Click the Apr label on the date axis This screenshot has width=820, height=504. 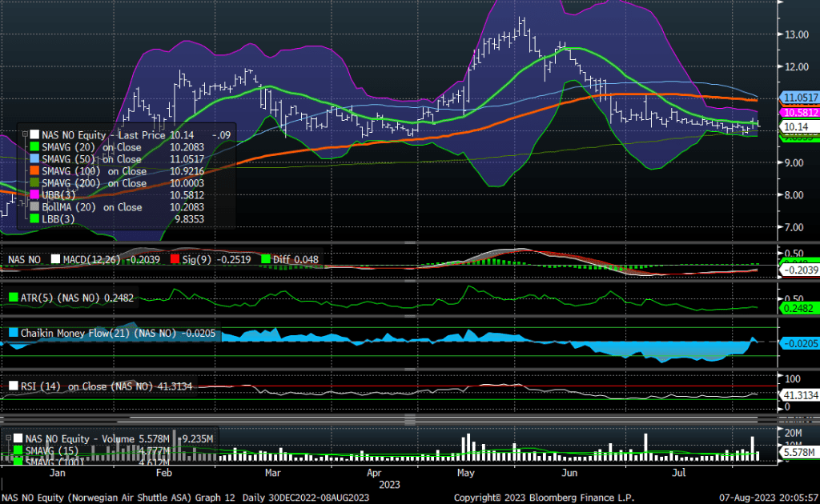374,473
